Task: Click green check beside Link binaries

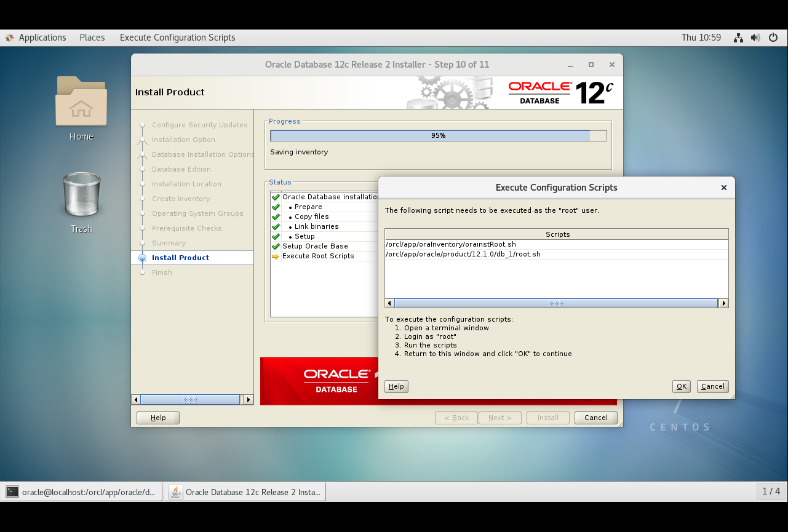Action: point(276,226)
